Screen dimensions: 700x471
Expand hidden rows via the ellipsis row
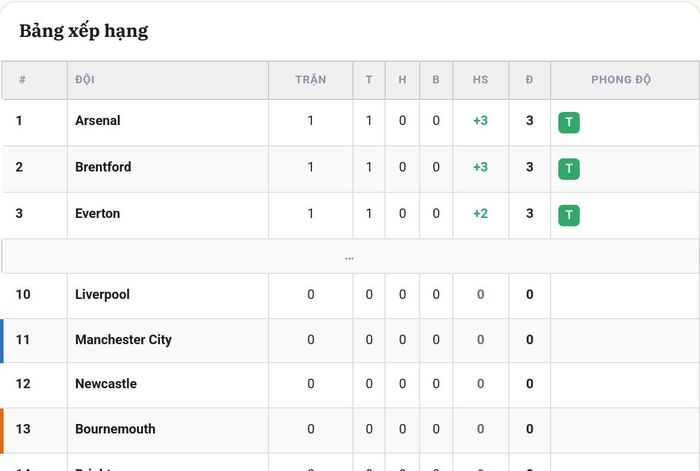[x=350, y=257]
